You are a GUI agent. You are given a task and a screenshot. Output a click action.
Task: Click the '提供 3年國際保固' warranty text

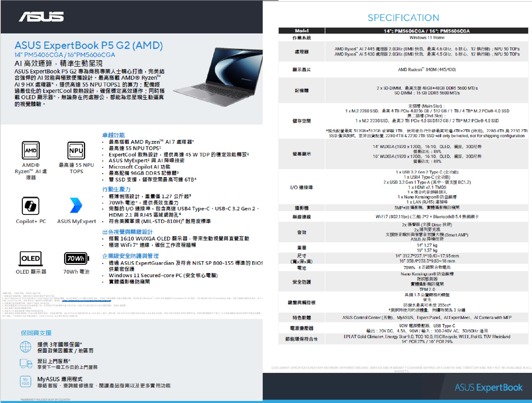click(60, 345)
